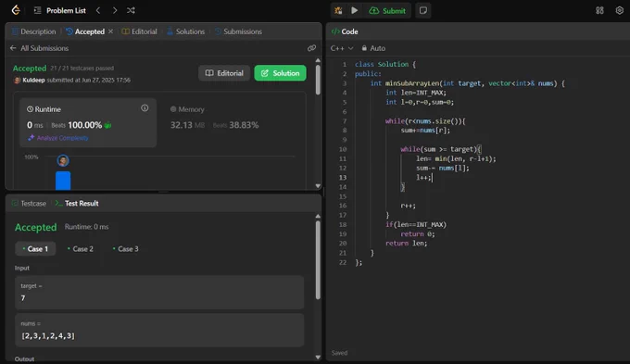Click the Code panel header
This screenshot has width=630, height=364.
(x=345, y=31)
